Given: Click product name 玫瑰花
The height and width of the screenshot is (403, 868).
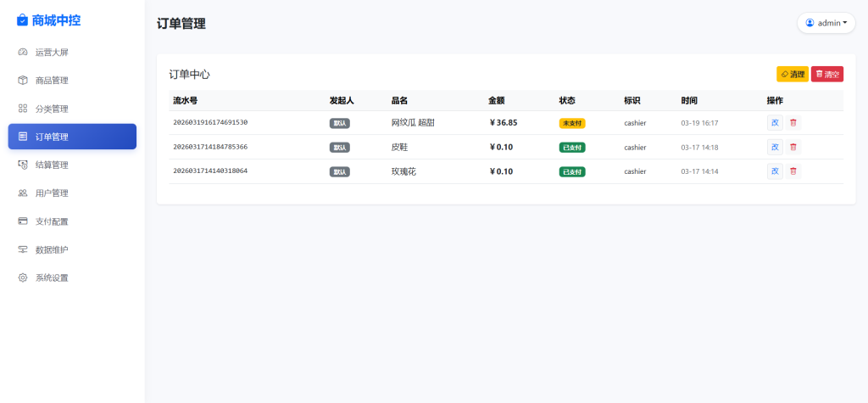Looking at the screenshot, I should (404, 171).
